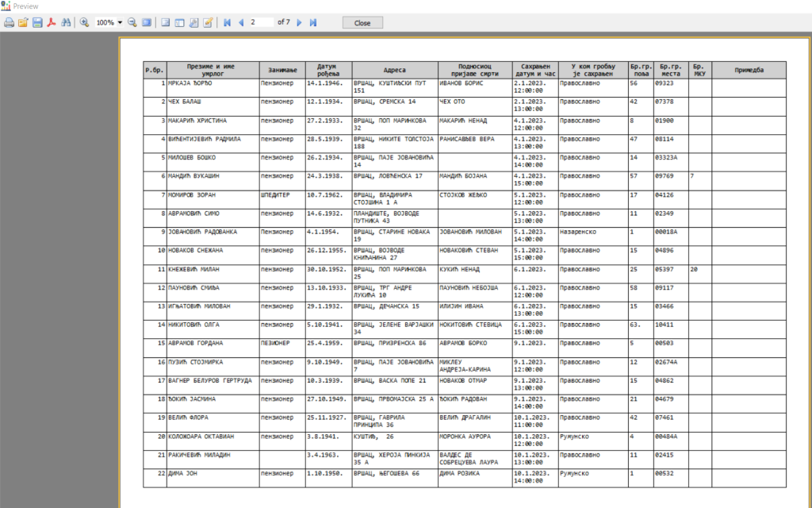Screen dimensions: 812x508
Task: Go to the previous page
Action: coord(240,23)
